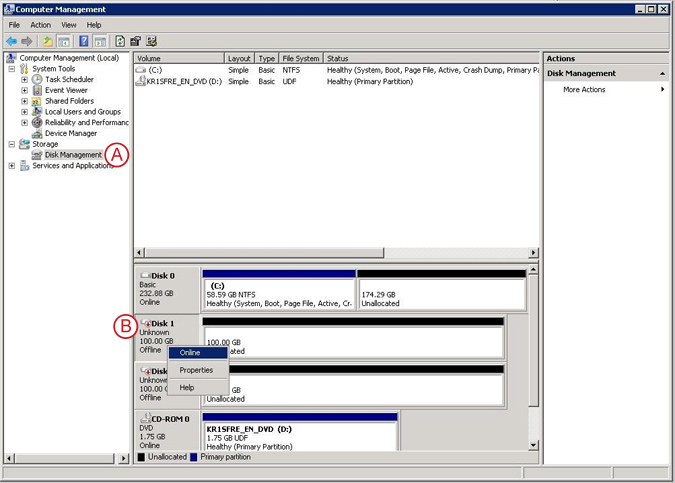
Task: Expand Services and Applications node
Action: pos(12,166)
